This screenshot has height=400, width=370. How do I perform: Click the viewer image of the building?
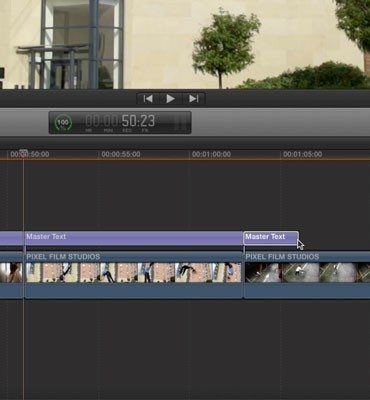click(185, 44)
